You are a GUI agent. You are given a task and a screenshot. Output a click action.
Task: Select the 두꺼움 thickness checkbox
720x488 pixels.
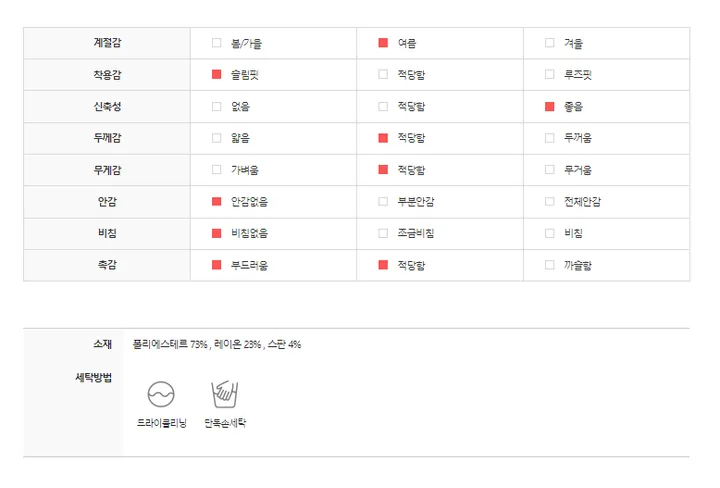[x=549, y=138]
